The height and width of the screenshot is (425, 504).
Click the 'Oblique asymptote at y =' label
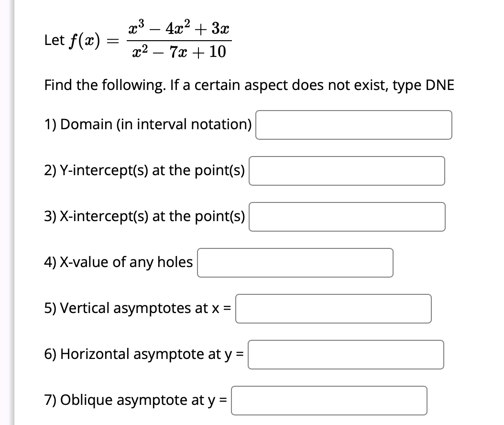[136, 400]
